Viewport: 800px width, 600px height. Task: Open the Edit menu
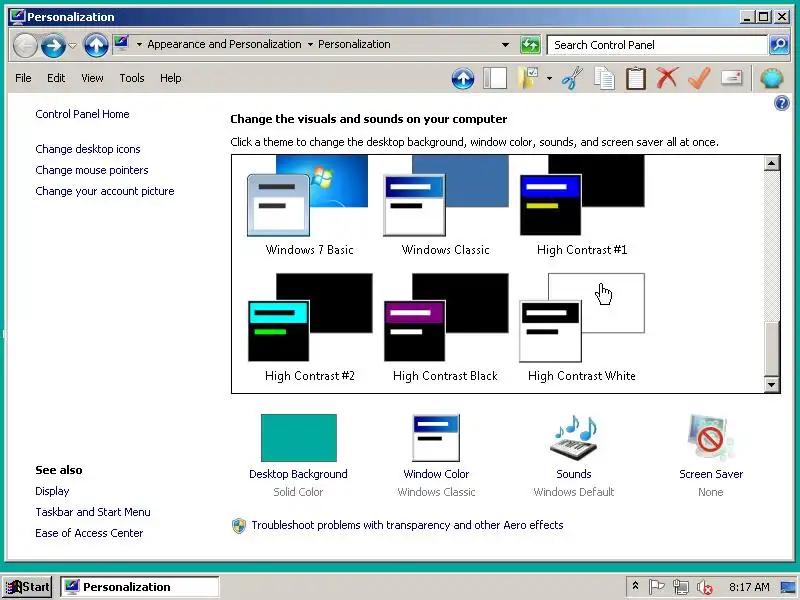coord(56,78)
